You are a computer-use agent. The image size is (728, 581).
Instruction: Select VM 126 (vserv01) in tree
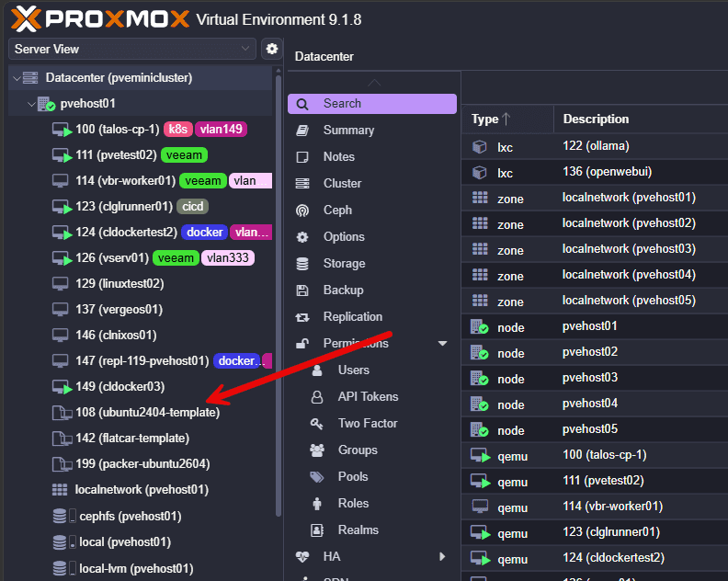click(112, 257)
